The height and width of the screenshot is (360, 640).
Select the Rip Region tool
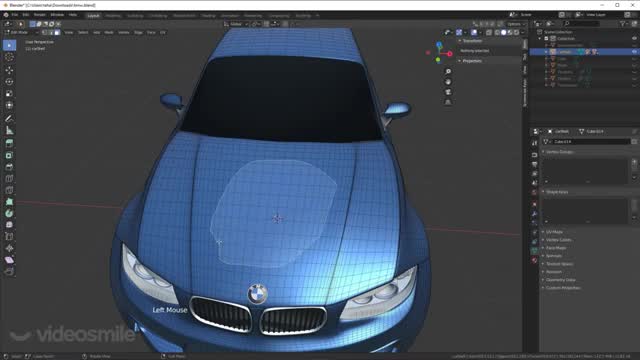[9, 271]
